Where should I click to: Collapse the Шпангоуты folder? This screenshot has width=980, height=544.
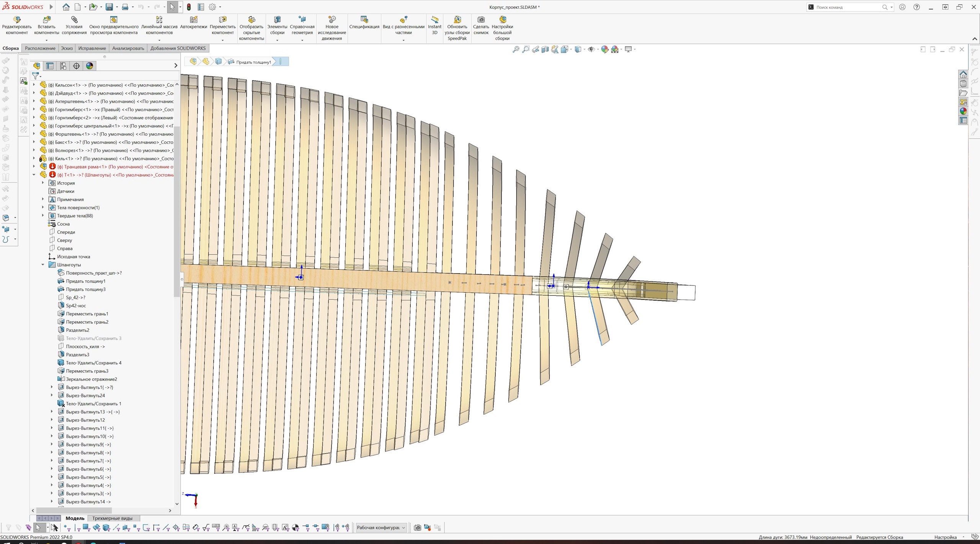43,265
